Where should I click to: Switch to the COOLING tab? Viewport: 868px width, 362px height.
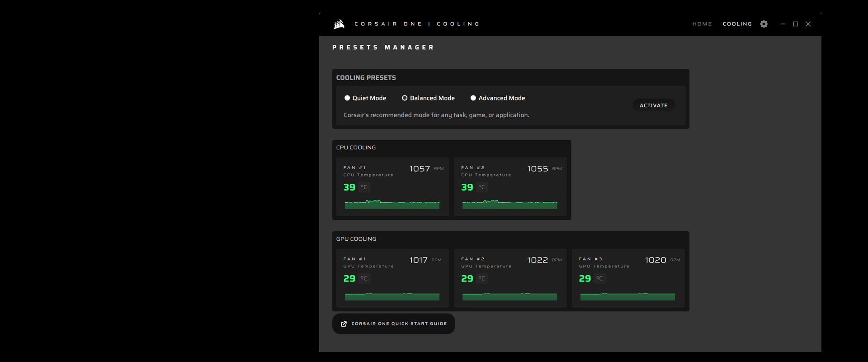click(737, 24)
